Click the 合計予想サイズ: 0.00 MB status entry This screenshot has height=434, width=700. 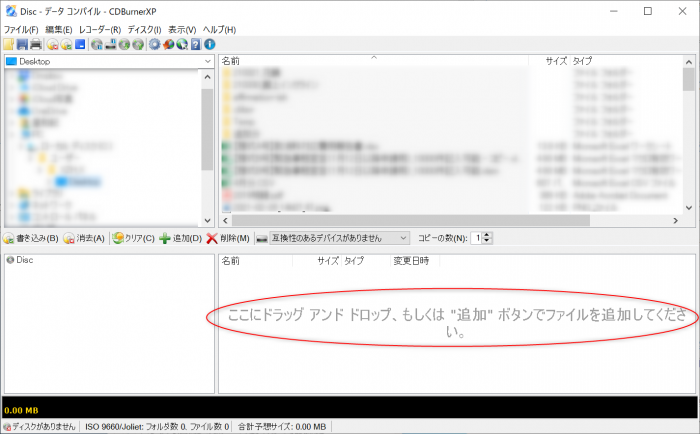pos(282,427)
